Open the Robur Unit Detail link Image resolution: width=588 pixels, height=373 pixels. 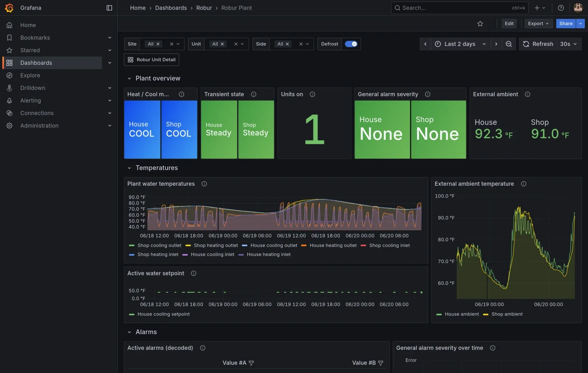(x=151, y=60)
